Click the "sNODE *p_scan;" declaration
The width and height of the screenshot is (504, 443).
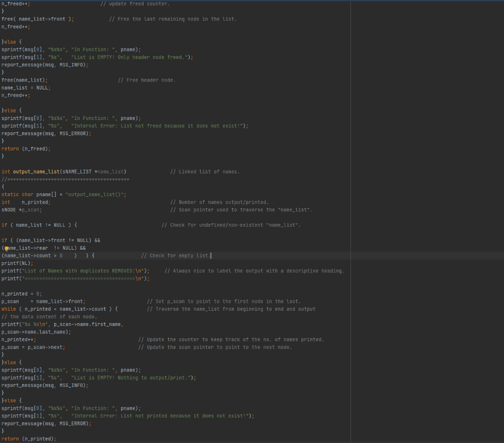[x=22, y=209]
